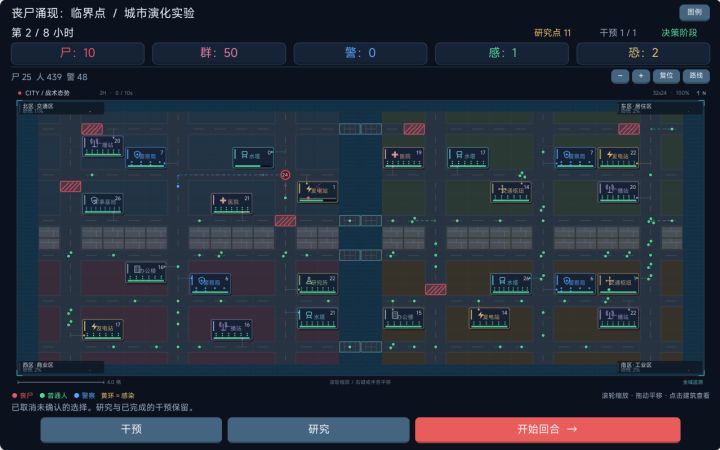Select north district 医院 hospital numbered 21
Viewport: 720px width, 450px height.
click(231, 203)
